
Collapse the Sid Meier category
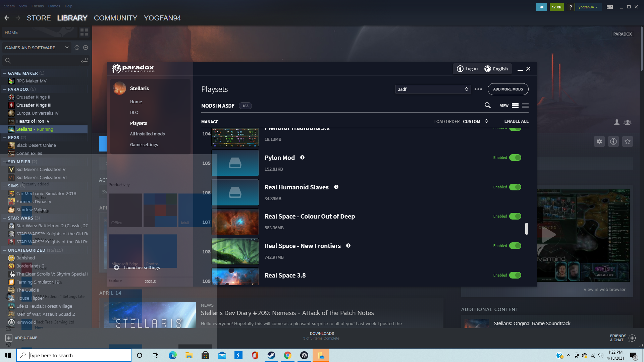5,162
